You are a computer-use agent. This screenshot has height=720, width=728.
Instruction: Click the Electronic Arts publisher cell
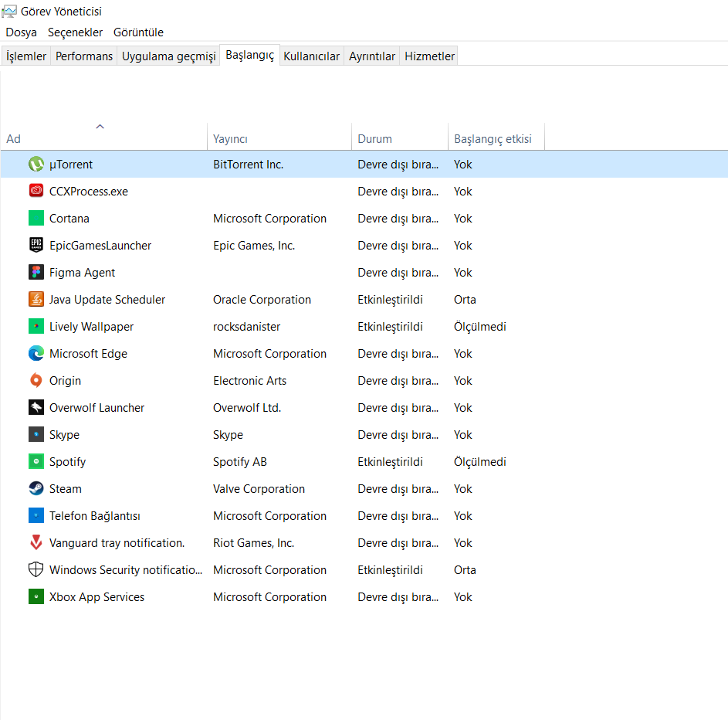[x=250, y=381]
